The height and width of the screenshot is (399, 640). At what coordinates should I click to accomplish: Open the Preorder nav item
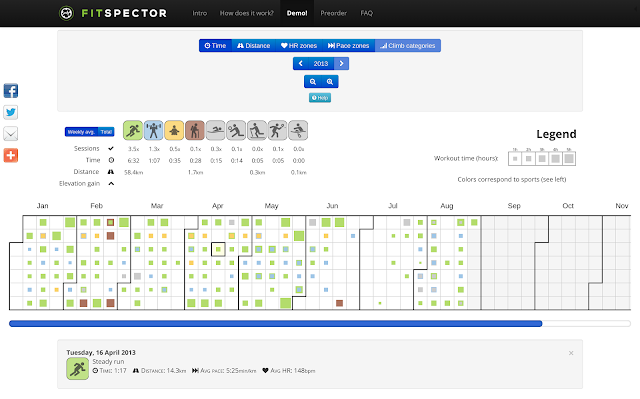(333, 13)
